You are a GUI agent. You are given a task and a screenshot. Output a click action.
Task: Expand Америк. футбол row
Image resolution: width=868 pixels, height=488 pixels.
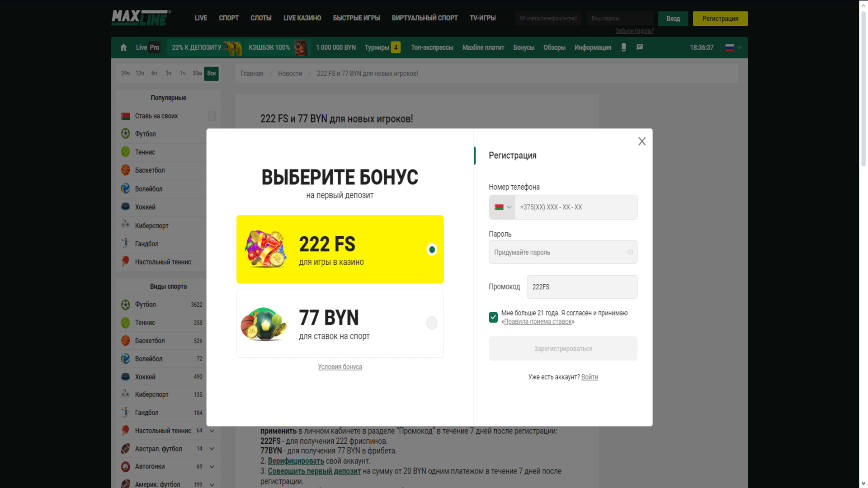click(x=212, y=484)
